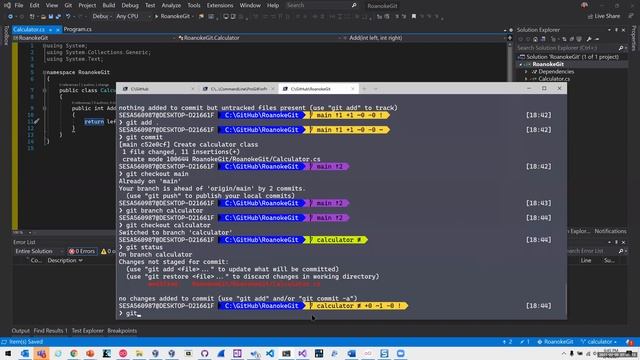Open the Extensions menu
640x360 pixels.
(x=220, y=5)
